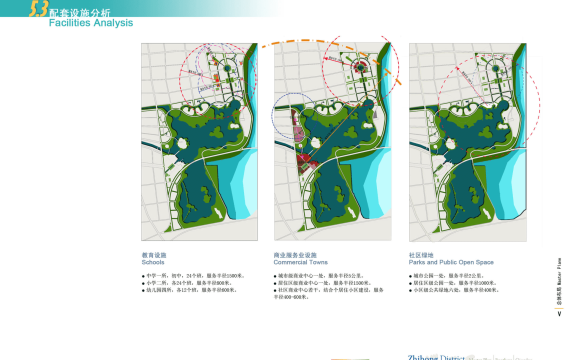
Task: Click the orange dashed arc above middle map
Action: pos(331,51)
